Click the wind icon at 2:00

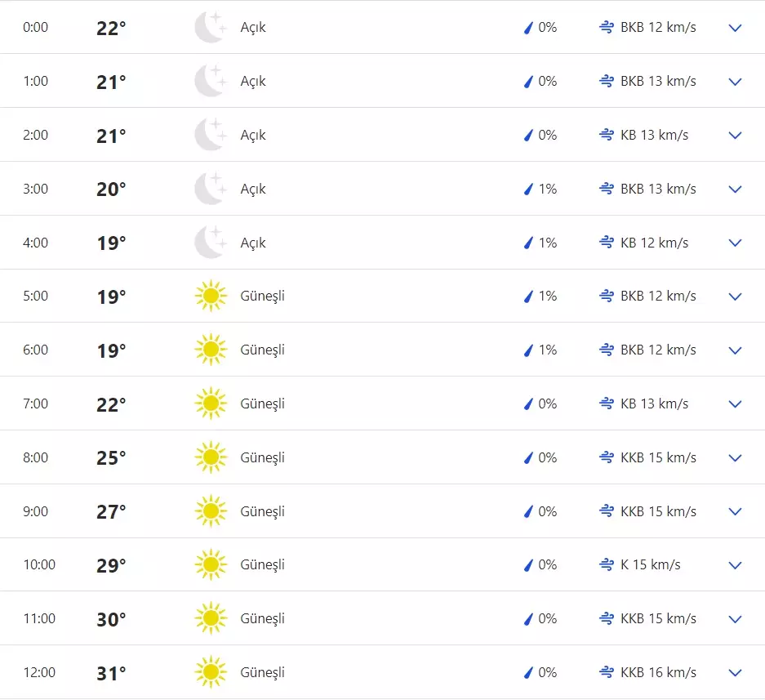(606, 136)
